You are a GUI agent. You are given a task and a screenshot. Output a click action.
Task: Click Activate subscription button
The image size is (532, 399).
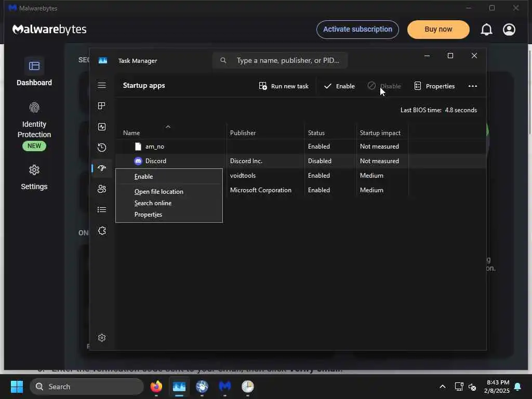357,30
